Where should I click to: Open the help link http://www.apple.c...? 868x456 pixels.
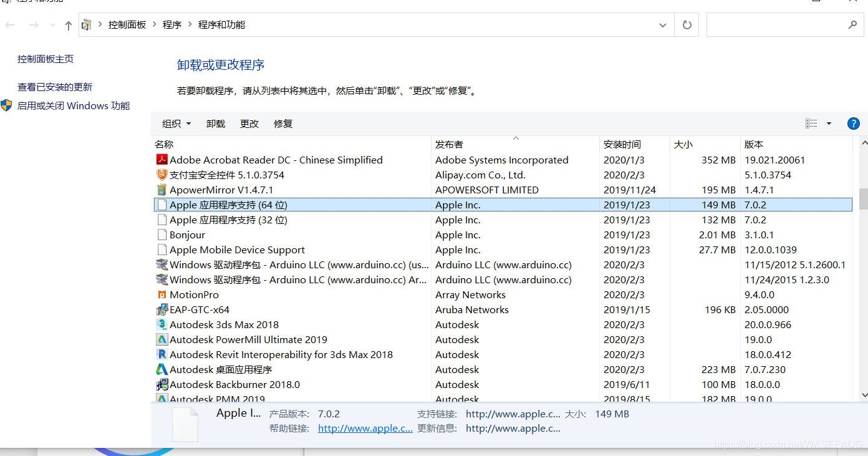coord(365,428)
